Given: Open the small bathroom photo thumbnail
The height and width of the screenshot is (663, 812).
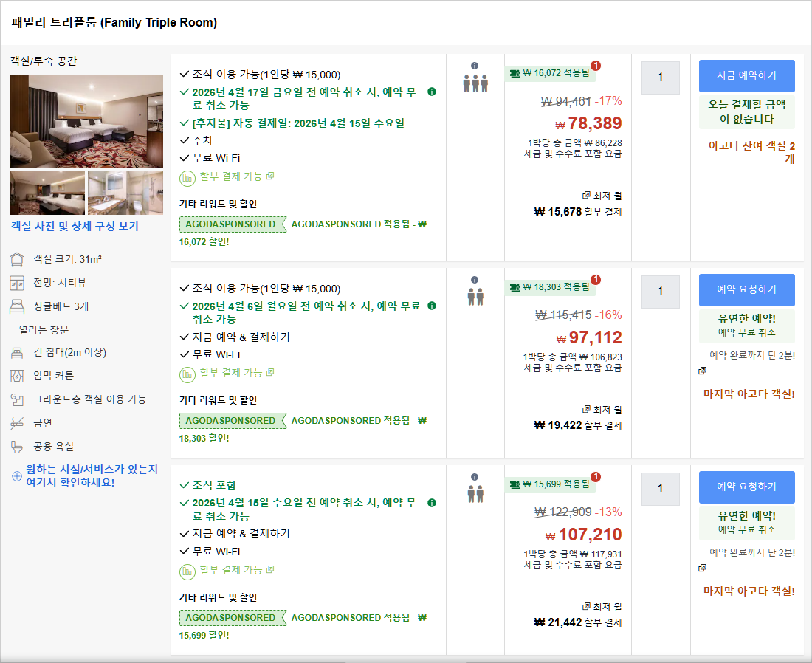Looking at the screenshot, I should point(125,192).
